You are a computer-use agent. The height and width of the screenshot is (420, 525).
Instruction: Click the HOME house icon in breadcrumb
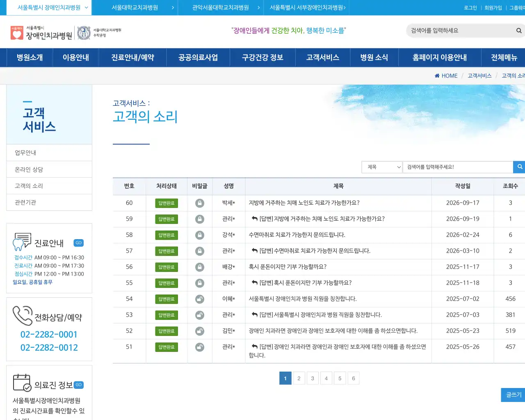pos(437,75)
